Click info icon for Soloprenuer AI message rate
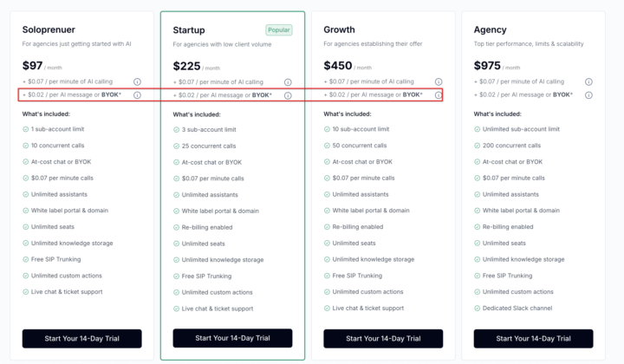The width and height of the screenshot is (624, 364). click(138, 94)
